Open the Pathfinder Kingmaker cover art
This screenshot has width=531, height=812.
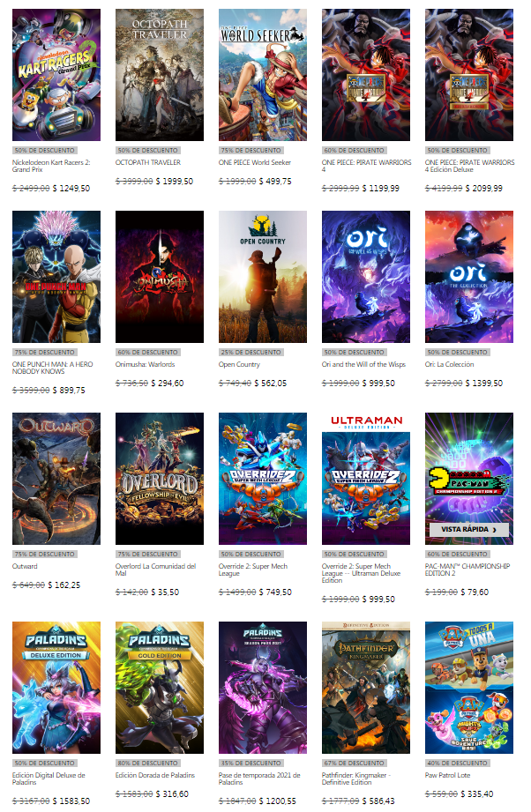(366, 688)
